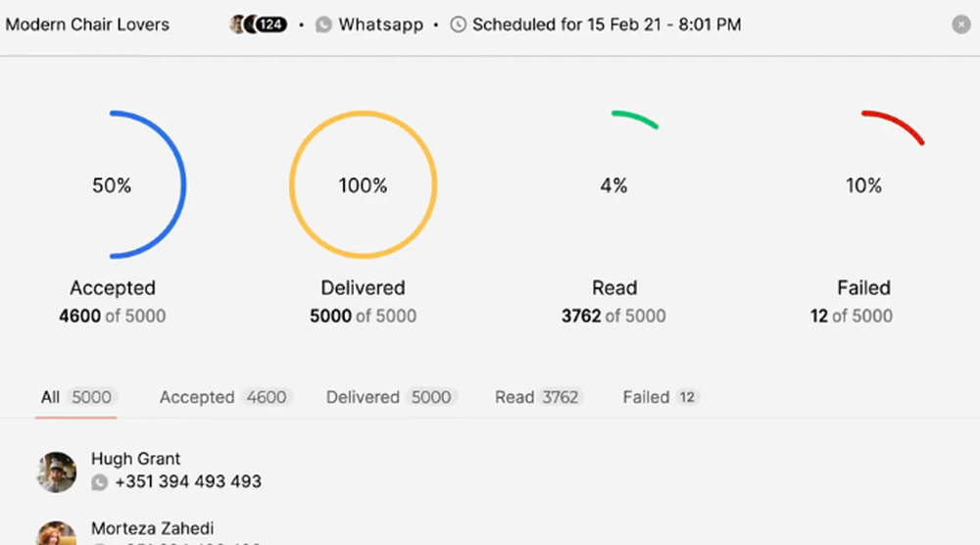
Task: Click the green Read 4% progress arc
Action: coord(634,117)
